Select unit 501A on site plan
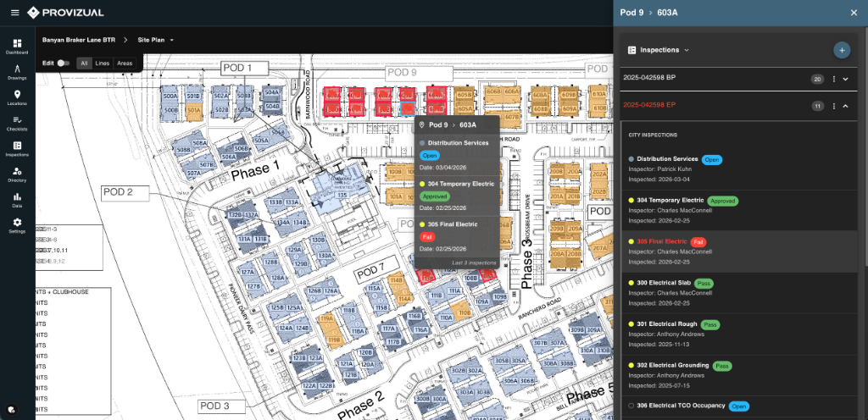868x420 pixels. point(193,111)
